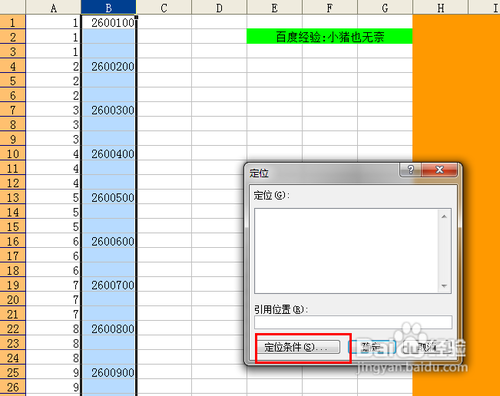This screenshot has height=396, width=500.
Task: Click the green 百度经验:小猪也无奈 merged cell
Action: [x=330, y=36]
